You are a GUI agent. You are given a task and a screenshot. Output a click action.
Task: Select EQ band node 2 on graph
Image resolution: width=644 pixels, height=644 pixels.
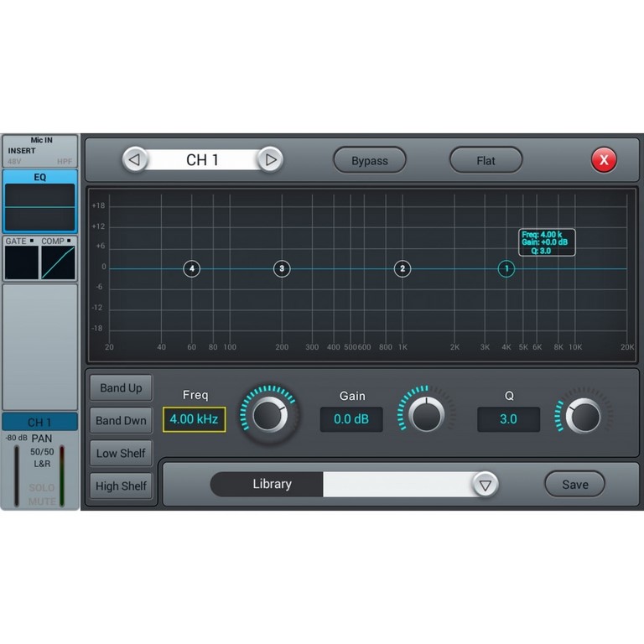[x=402, y=268]
